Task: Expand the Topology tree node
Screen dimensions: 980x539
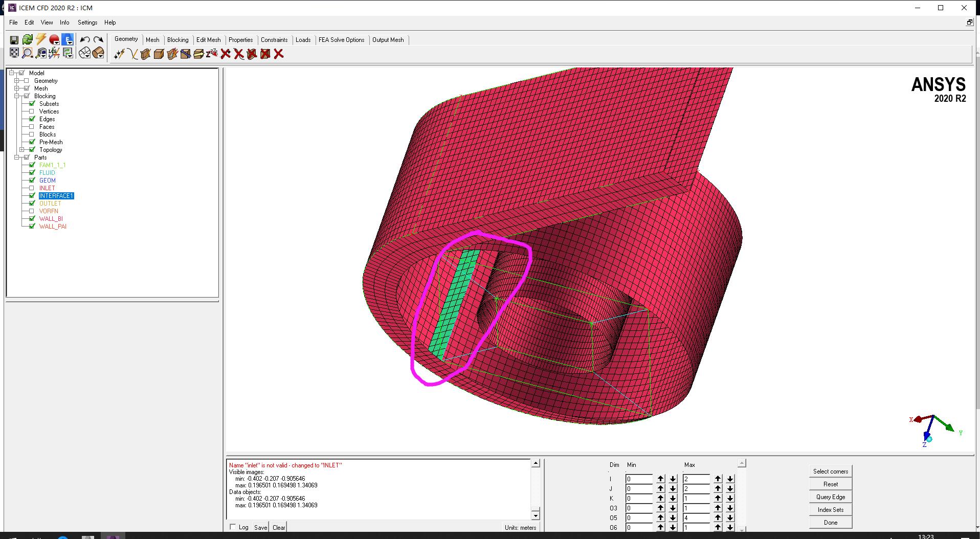Action: pos(22,150)
